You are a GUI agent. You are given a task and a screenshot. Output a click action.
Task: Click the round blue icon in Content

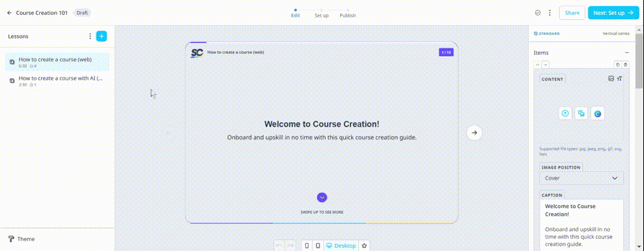click(x=598, y=114)
